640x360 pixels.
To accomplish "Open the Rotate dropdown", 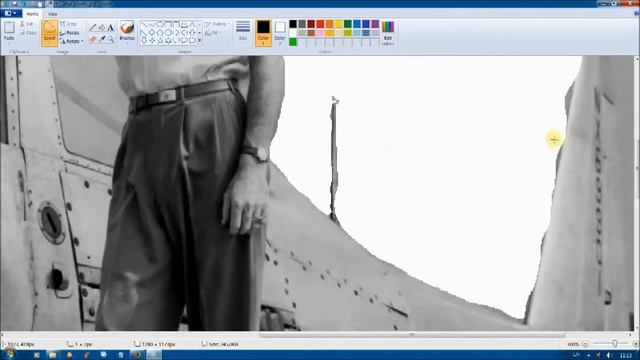I will (71, 41).
